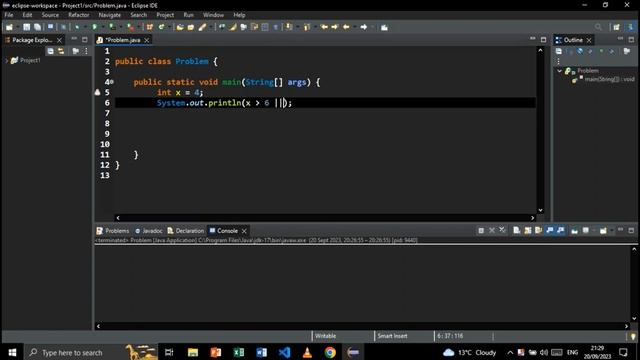Collapse the Problem class in Outline

coord(560,71)
